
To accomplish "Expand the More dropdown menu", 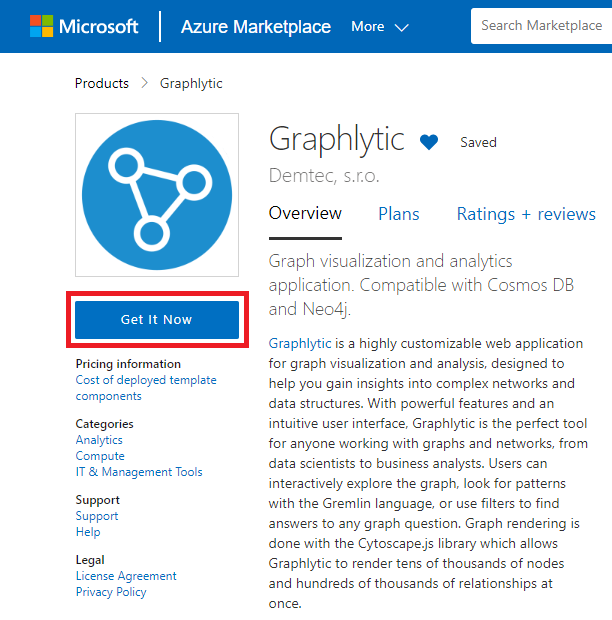I will (x=380, y=27).
